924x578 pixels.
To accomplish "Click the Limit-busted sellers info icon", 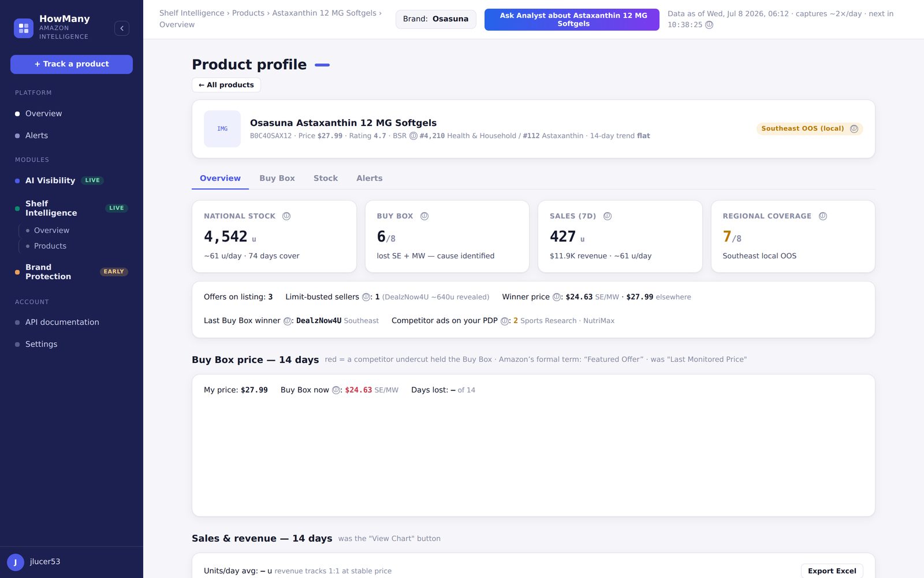I will (366, 297).
